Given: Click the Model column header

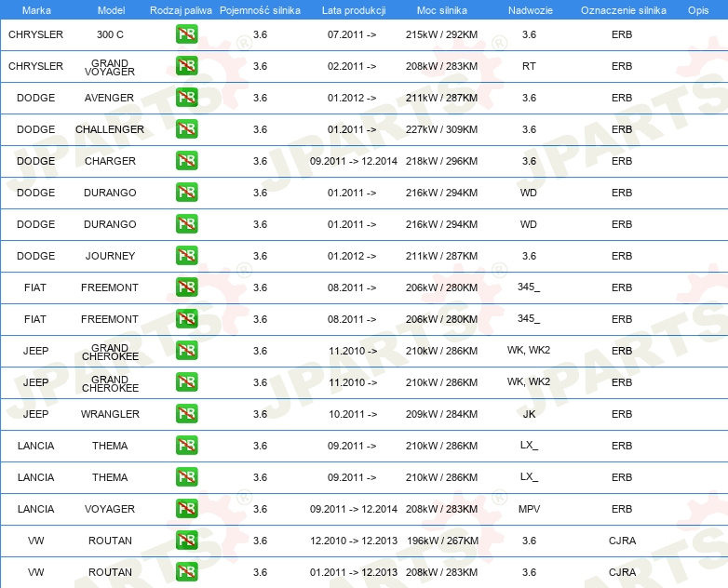Looking at the screenshot, I should click(111, 10).
